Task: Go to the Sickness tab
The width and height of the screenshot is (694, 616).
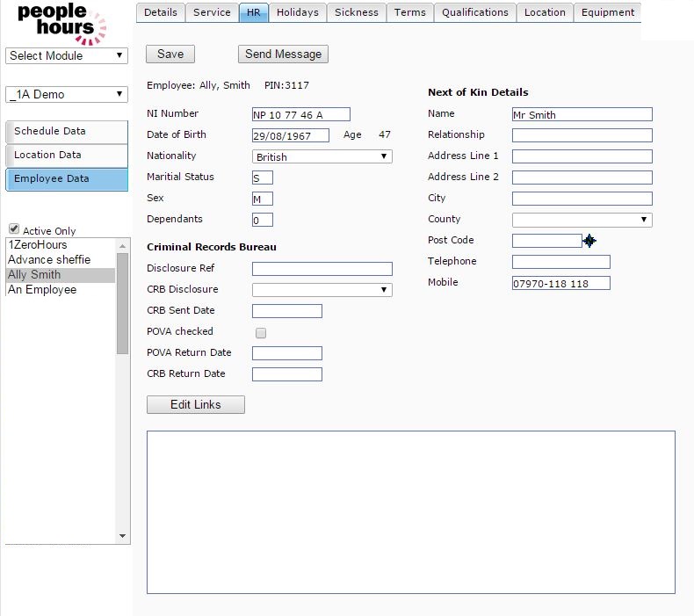Action: coord(357,12)
